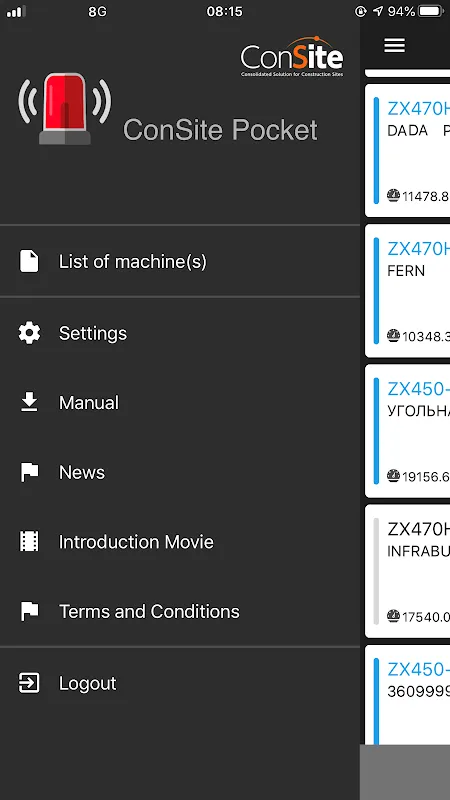Click the News flag icon
The image size is (450, 800).
click(29, 472)
